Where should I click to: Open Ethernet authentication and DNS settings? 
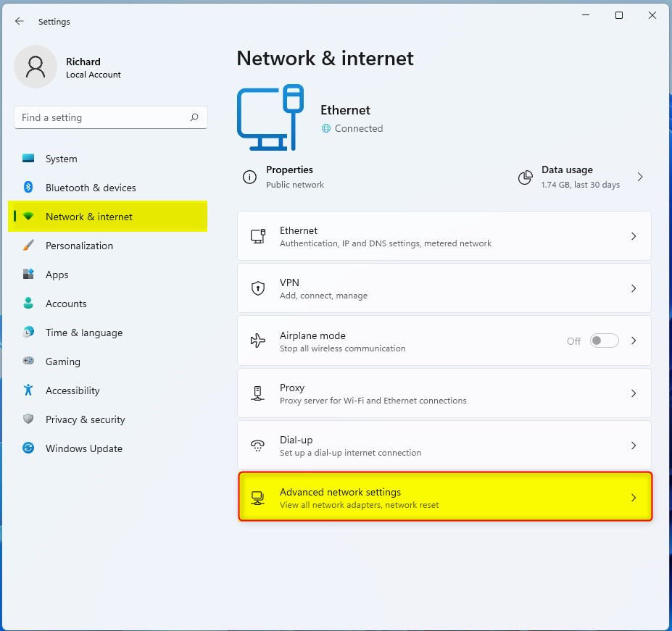pyautogui.click(x=444, y=235)
